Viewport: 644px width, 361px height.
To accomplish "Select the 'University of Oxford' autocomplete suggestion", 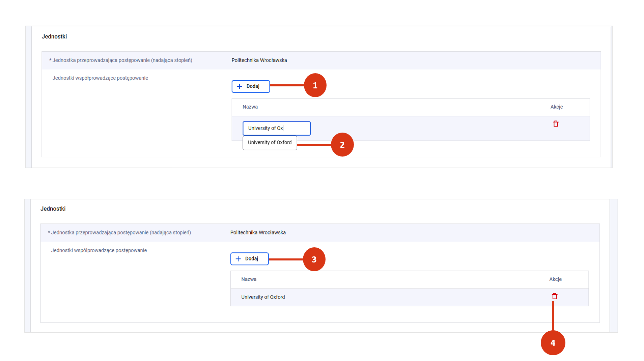I will (x=270, y=142).
